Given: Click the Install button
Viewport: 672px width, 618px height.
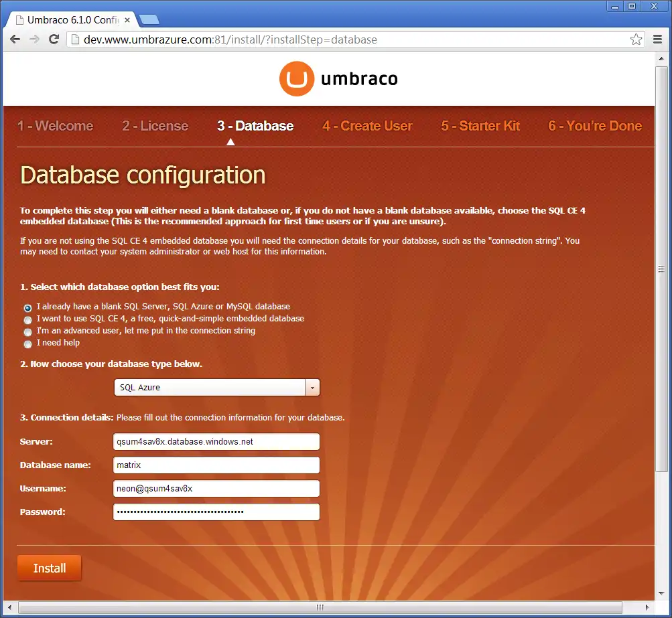Looking at the screenshot, I should pyautogui.click(x=50, y=568).
